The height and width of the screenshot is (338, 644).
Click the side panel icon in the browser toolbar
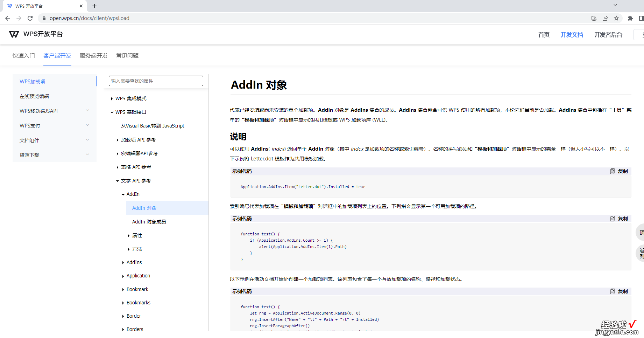641,18
